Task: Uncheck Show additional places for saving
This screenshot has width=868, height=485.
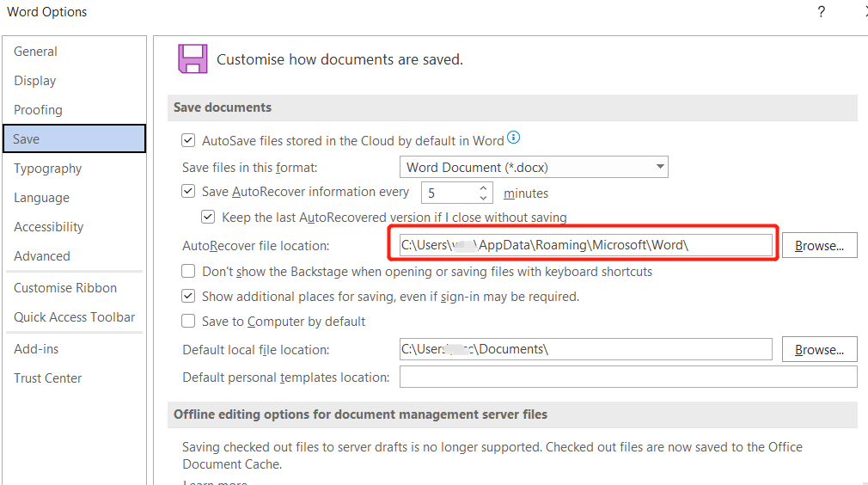Action: coord(188,296)
